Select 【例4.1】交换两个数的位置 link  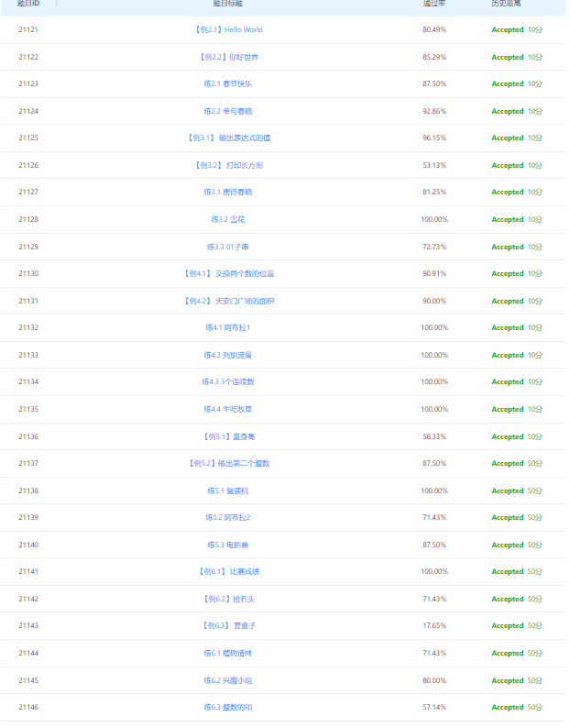click(x=228, y=273)
